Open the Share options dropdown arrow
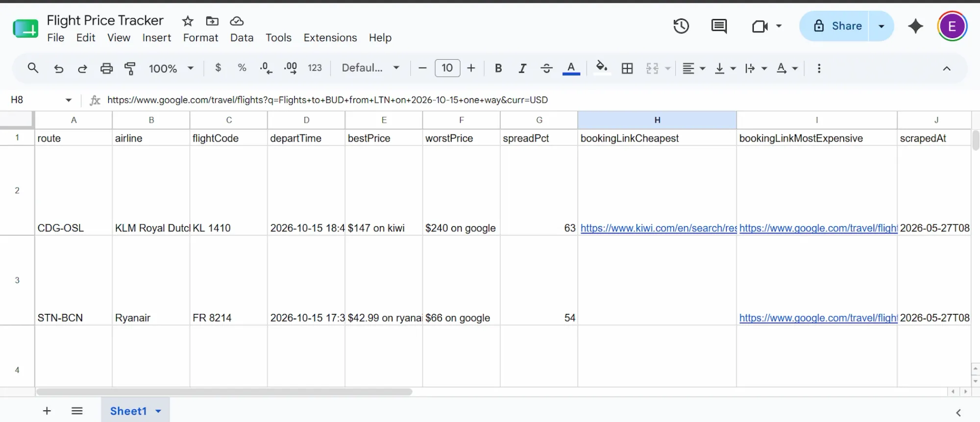980x422 pixels. [x=882, y=26]
